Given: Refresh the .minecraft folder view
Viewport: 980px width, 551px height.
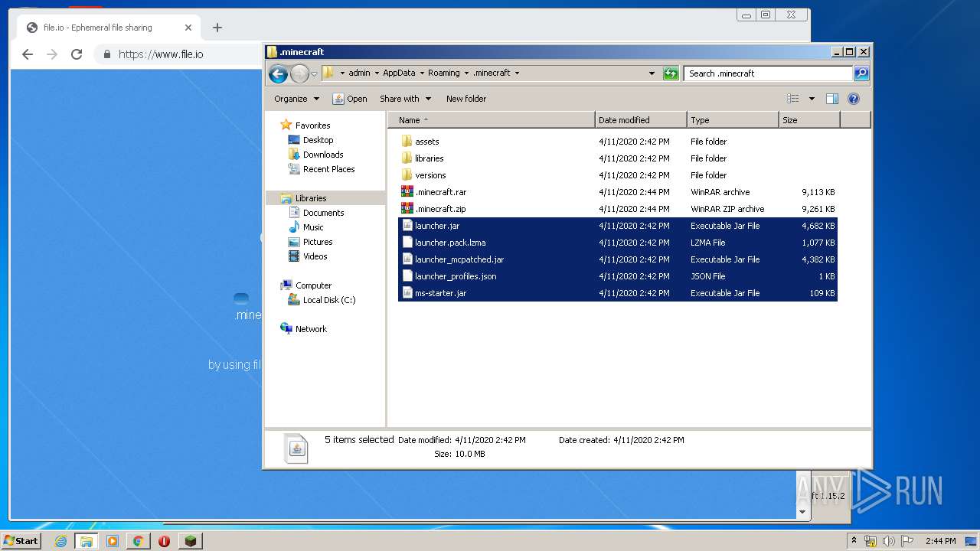Looking at the screenshot, I should (671, 73).
